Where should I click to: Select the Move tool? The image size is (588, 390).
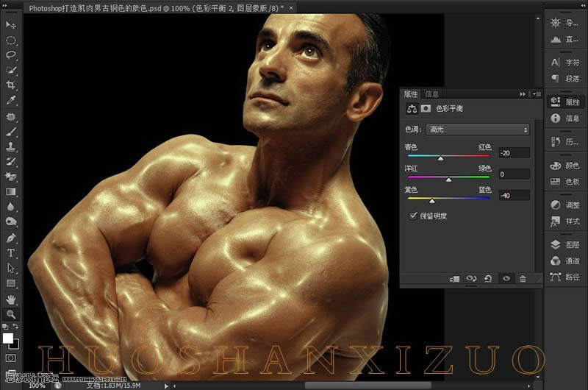pyautogui.click(x=11, y=25)
